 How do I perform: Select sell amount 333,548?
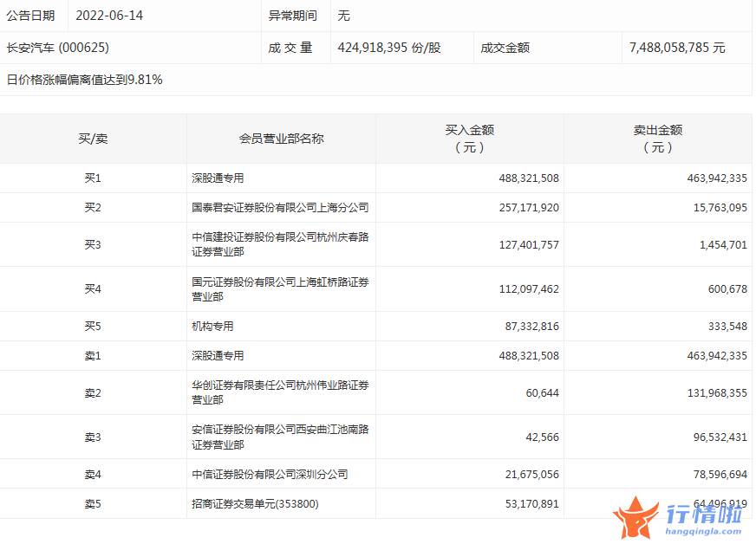[x=727, y=327]
